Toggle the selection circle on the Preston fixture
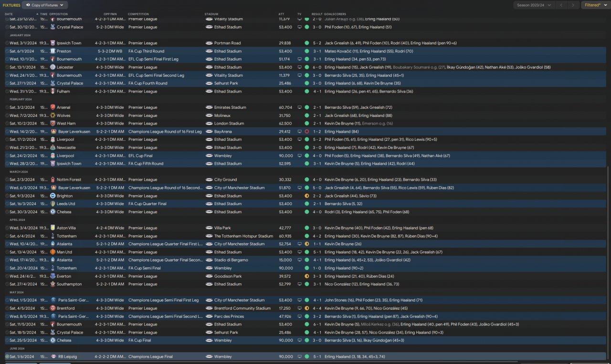 [7, 51]
